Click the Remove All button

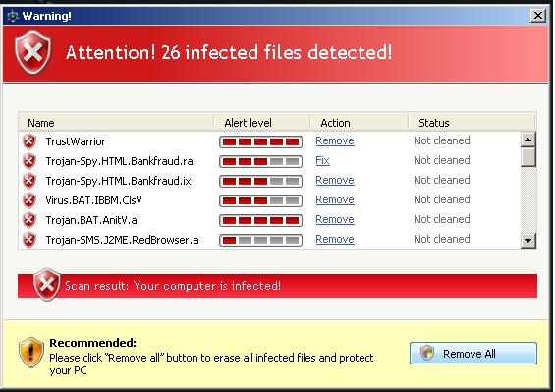[473, 353]
